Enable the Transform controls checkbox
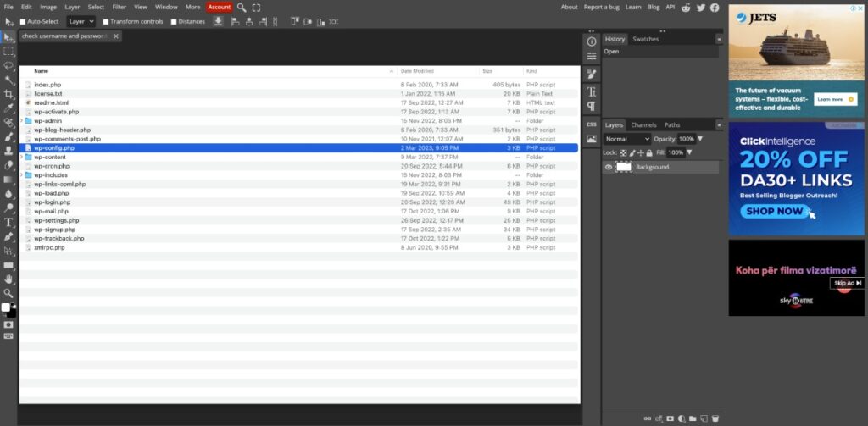The width and height of the screenshot is (868, 426). (106, 22)
